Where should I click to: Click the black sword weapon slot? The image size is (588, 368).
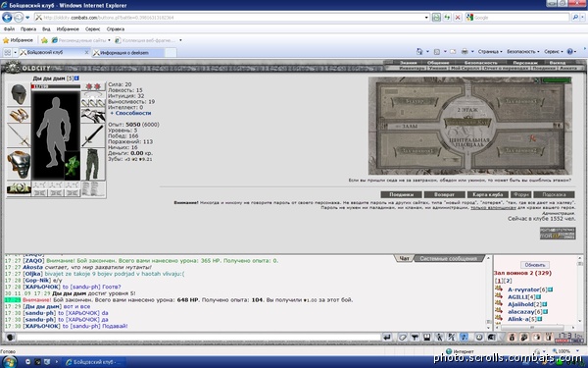tap(93, 136)
